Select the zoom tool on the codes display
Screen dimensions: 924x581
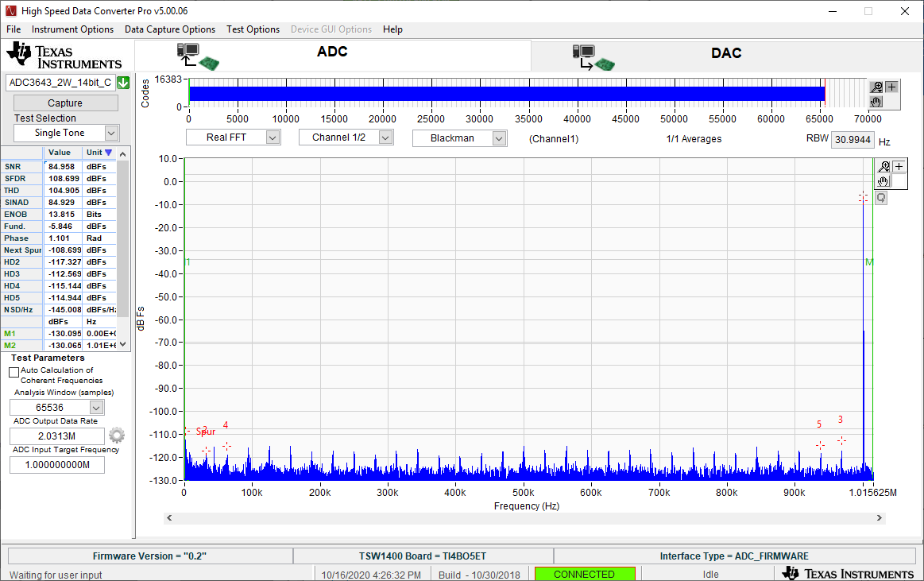pyautogui.click(x=876, y=87)
